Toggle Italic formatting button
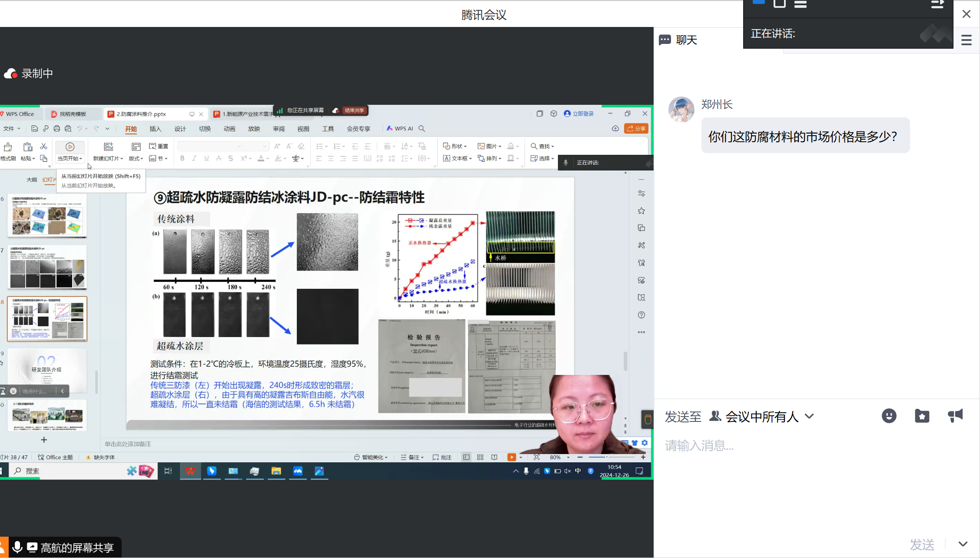Image resolution: width=980 pixels, height=558 pixels. tap(194, 158)
